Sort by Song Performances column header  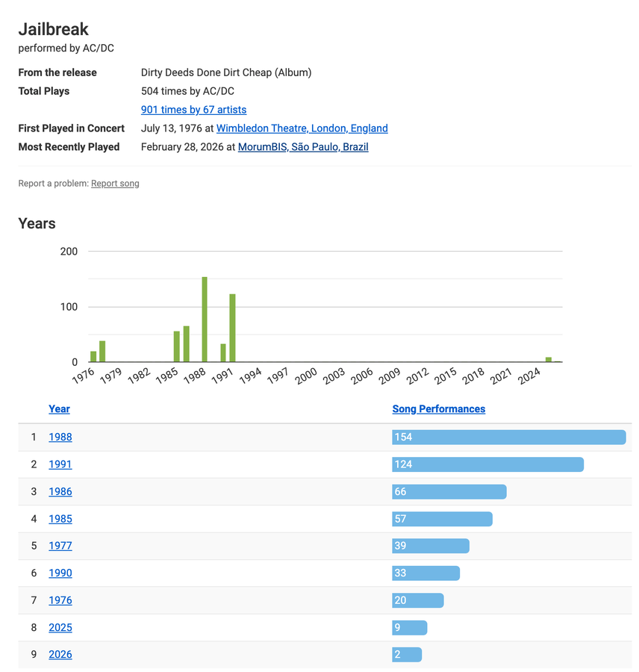[x=438, y=409]
